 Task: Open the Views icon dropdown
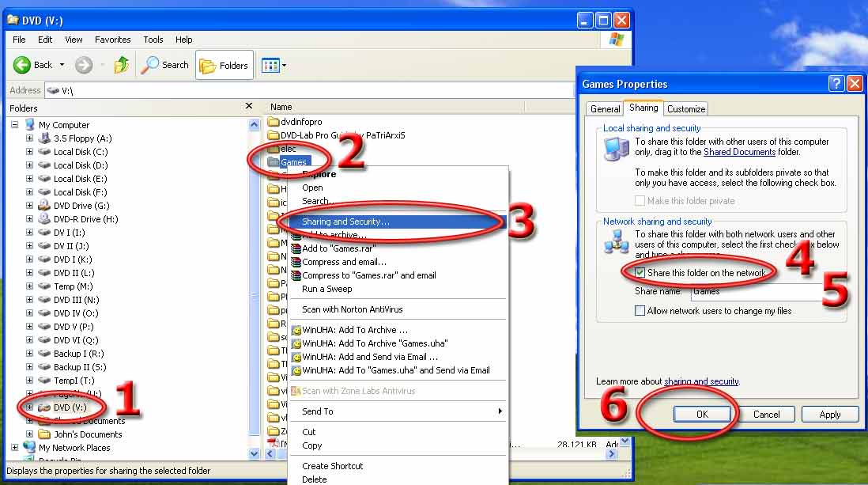click(x=274, y=65)
